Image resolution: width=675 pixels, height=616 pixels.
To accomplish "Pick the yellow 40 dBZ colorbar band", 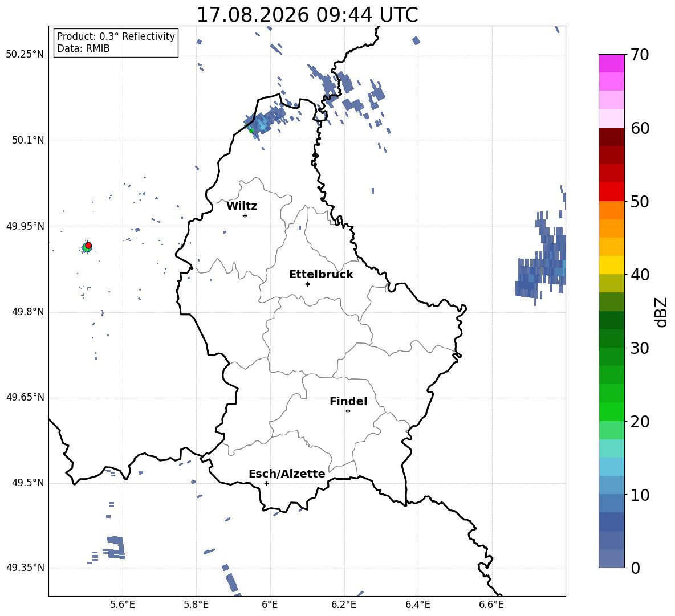I will (611, 264).
